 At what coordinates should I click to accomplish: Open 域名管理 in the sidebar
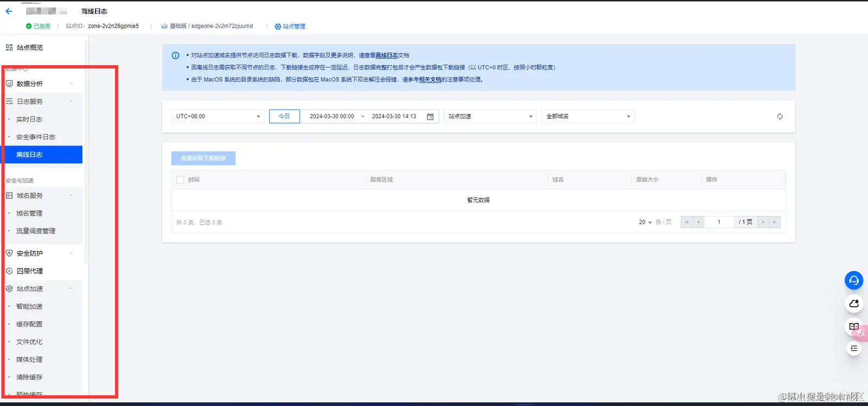pos(29,213)
